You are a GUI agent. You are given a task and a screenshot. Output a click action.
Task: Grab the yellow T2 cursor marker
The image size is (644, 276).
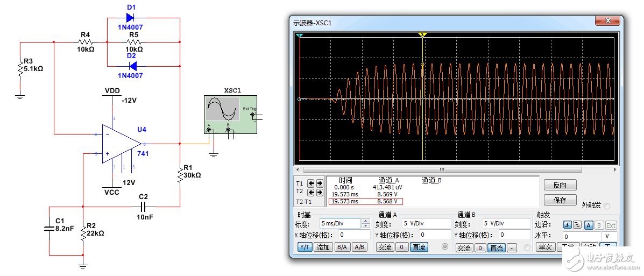click(423, 36)
